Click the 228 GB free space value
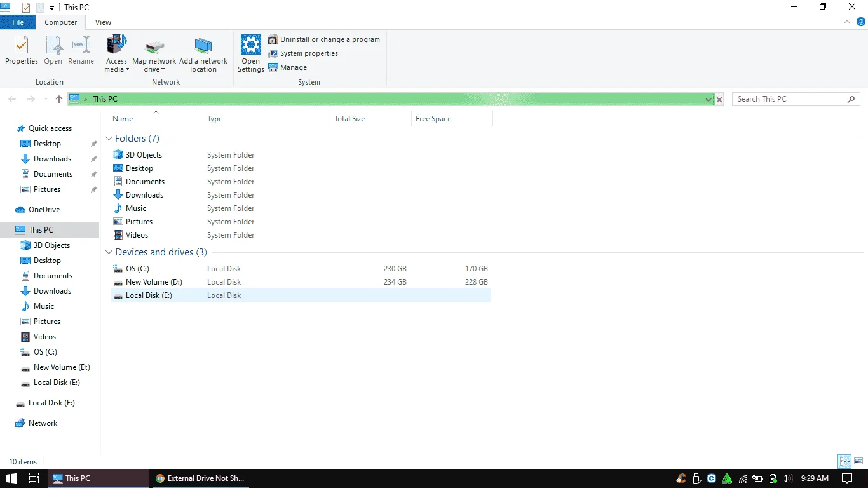The width and height of the screenshot is (868, 488). (x=477, y=282)
